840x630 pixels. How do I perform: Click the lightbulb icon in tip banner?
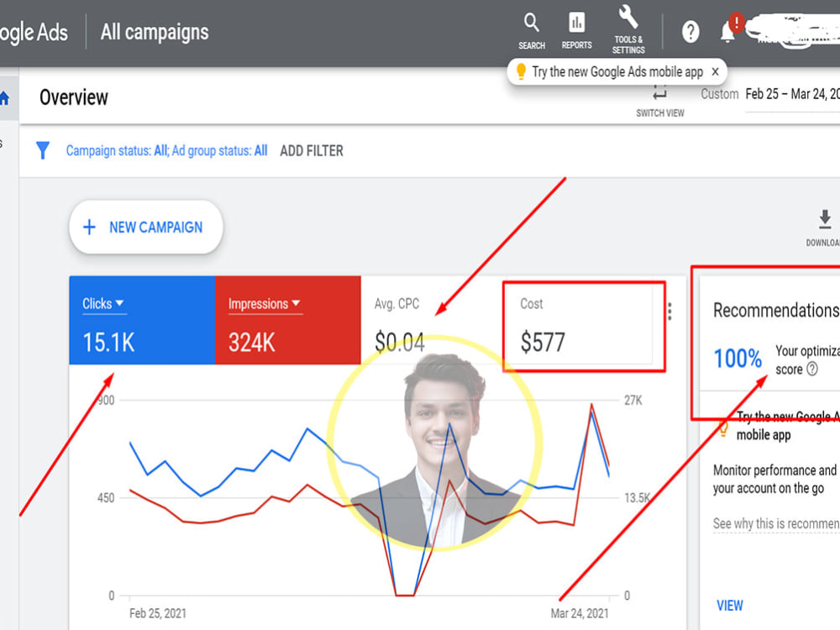tap(520, 71)
